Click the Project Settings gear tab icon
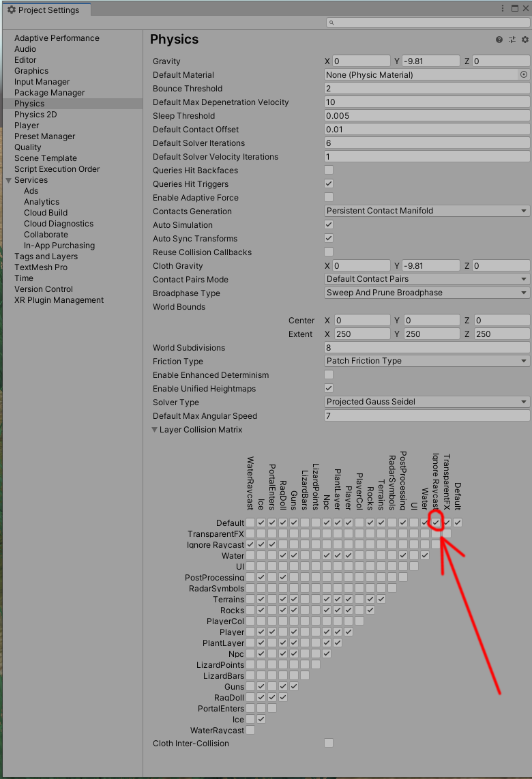 point(12,10)
